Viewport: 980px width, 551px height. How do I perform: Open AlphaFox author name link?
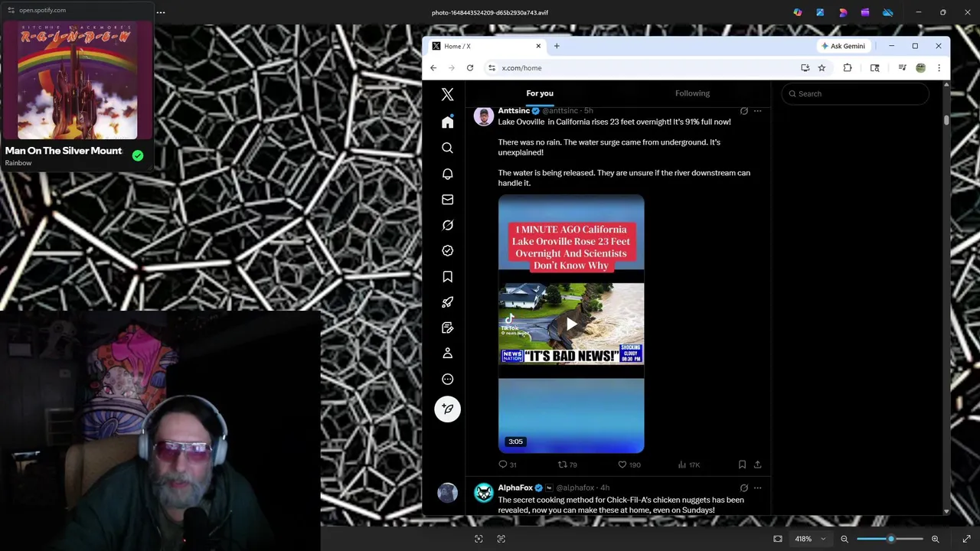coord(515,487)
